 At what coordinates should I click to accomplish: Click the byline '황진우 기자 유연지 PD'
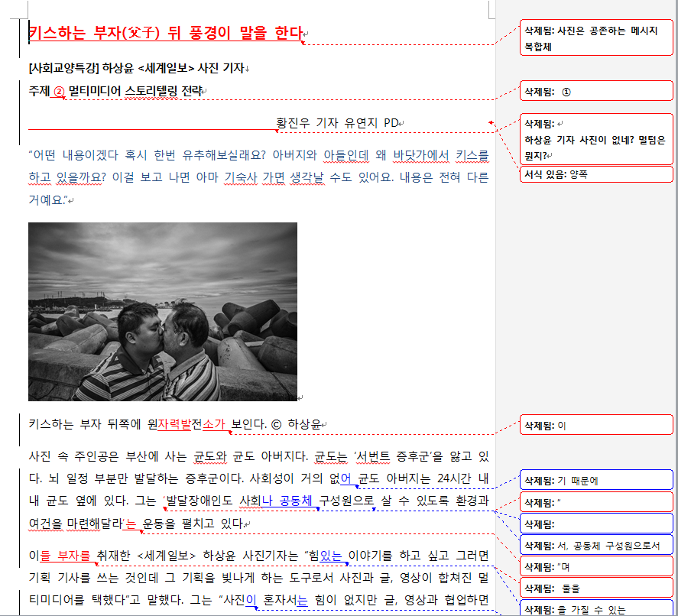click(339, 123)
